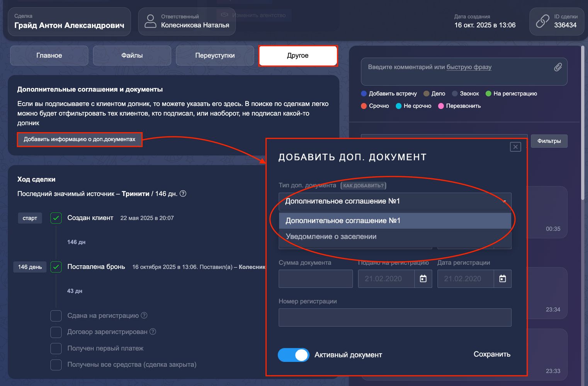Click Добавить информацию о доп.документах button
588x386 pixels.
point(80,139)
